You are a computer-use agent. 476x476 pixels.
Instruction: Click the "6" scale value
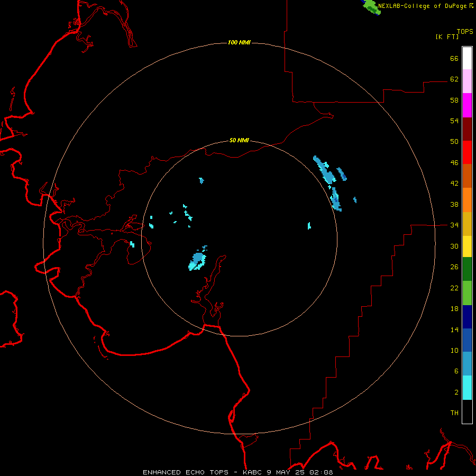[456, 371]
